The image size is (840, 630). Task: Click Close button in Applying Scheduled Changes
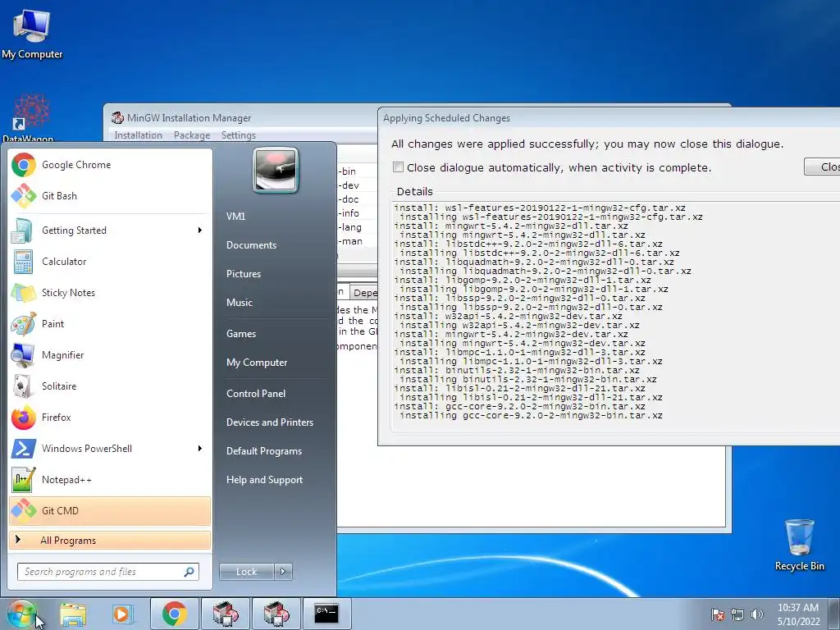822,167
